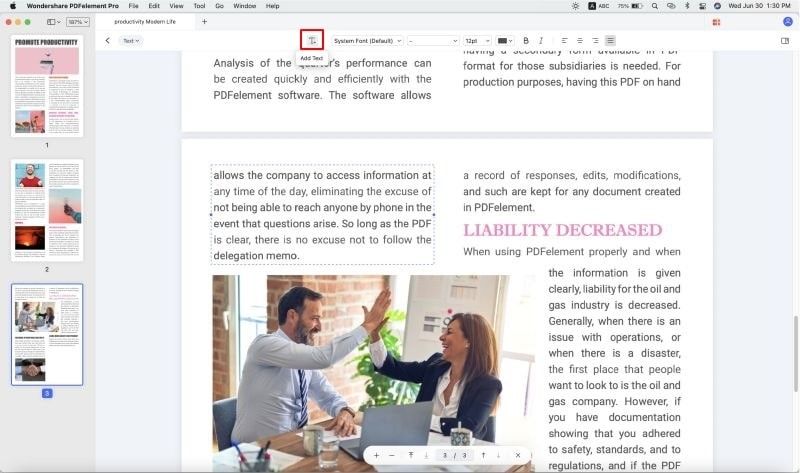The width and height of the screenshot is (800, 473).
Task: Open the System Font (Default) dropdown
Action: pyautogui.click(x=367, y=40)
